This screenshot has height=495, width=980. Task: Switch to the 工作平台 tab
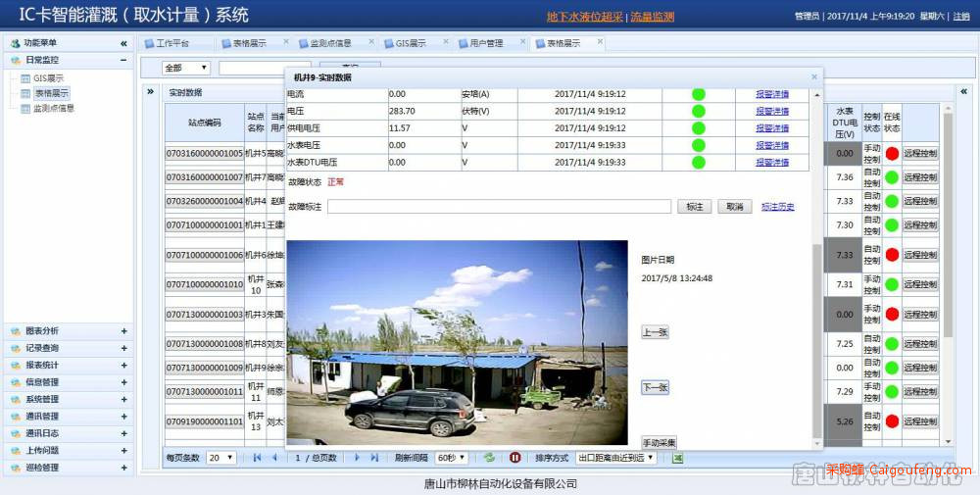[x=172, y=43]
